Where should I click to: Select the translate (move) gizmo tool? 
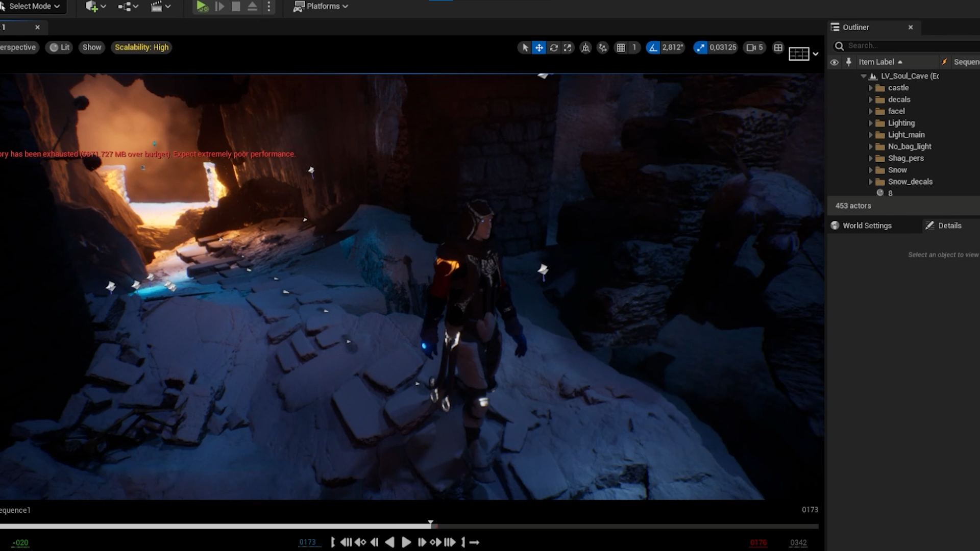point(539,47)
